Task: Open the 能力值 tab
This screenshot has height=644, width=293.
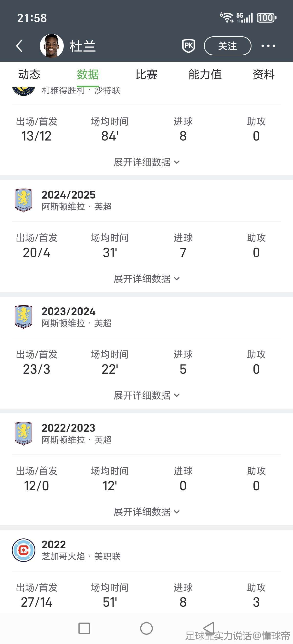Action: 205,74
